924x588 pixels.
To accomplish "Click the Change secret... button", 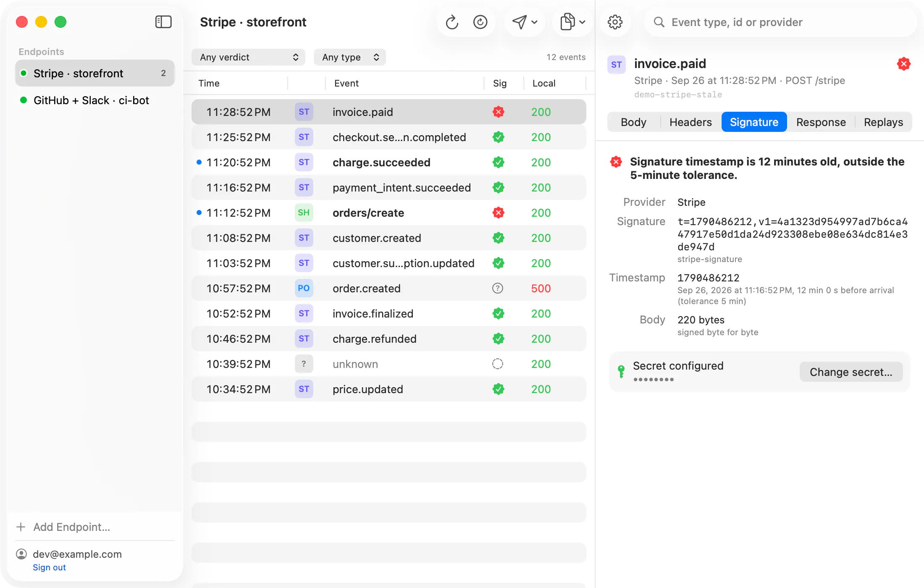I will 851,372.
